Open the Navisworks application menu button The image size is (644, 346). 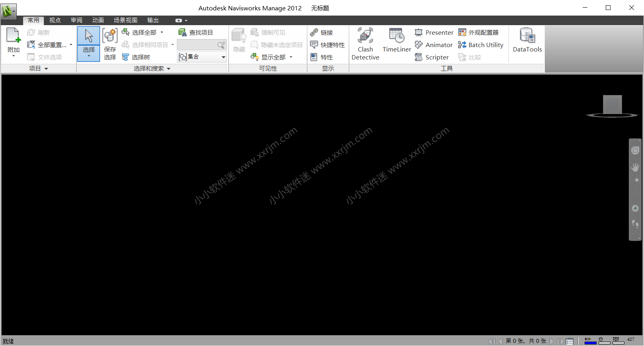8,11
